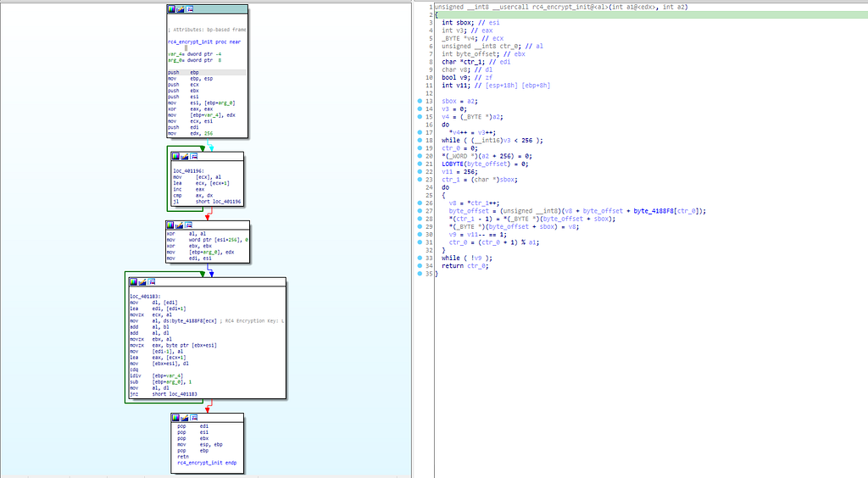Toggle breakpoint dot on pseudocode line 13
Image resolution: width=868 pixels, height=478 pixels.
420,101
